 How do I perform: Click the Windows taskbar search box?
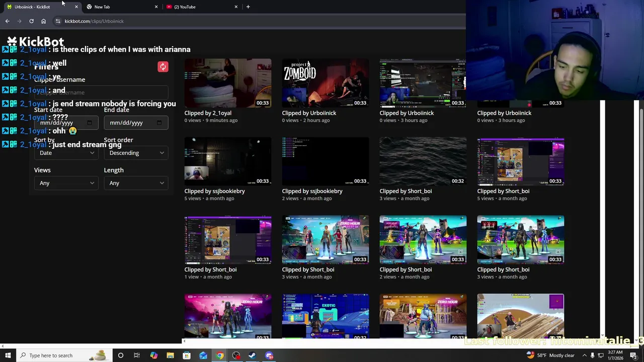tap(64, 355)
